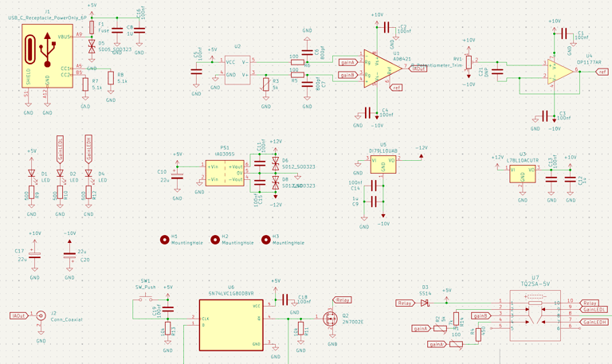Select the U4 OP1177AR op-amp symbol
Viewport: 612px width, 364px height.
(x=560, y=72)
